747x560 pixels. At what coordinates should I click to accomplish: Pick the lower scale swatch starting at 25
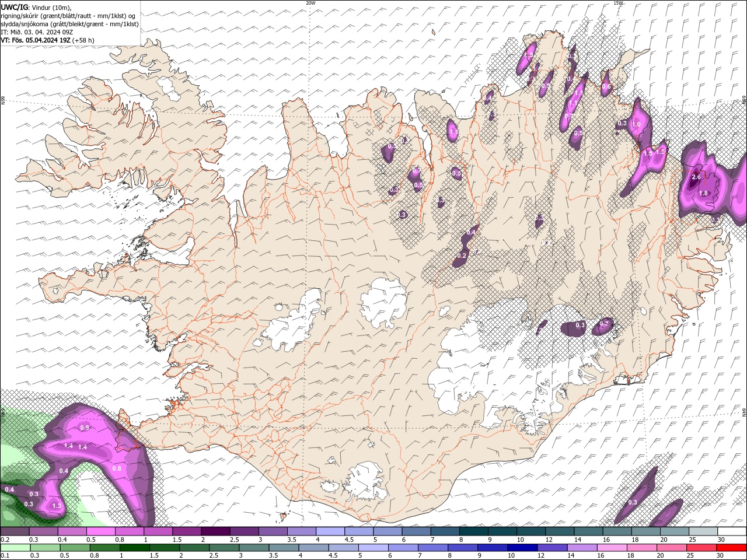(701, 548)
